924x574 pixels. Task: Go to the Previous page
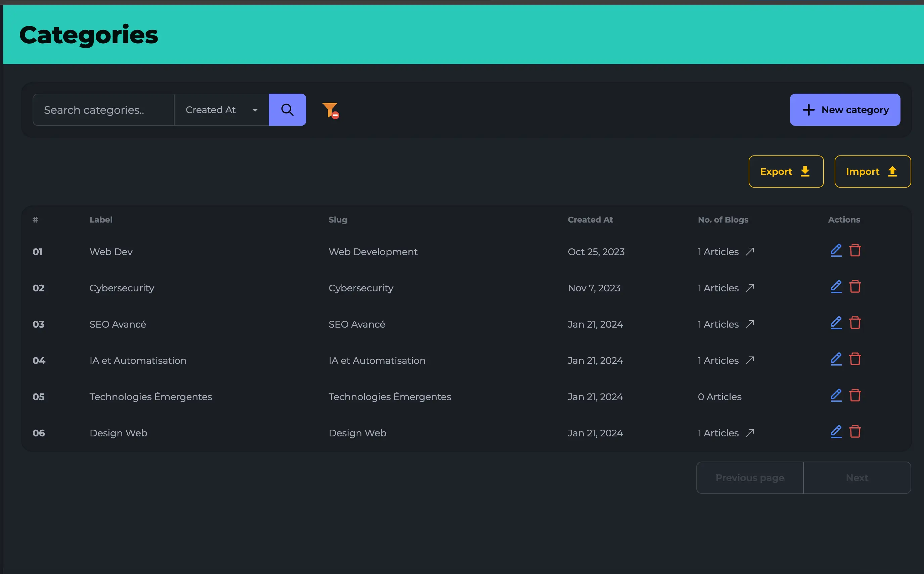click(749, 478)
